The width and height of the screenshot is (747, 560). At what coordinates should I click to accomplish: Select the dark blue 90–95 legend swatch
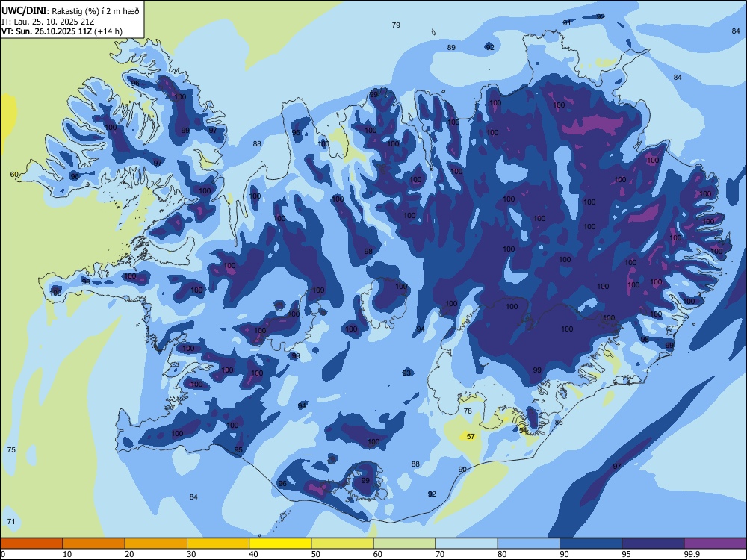(591, 544)
